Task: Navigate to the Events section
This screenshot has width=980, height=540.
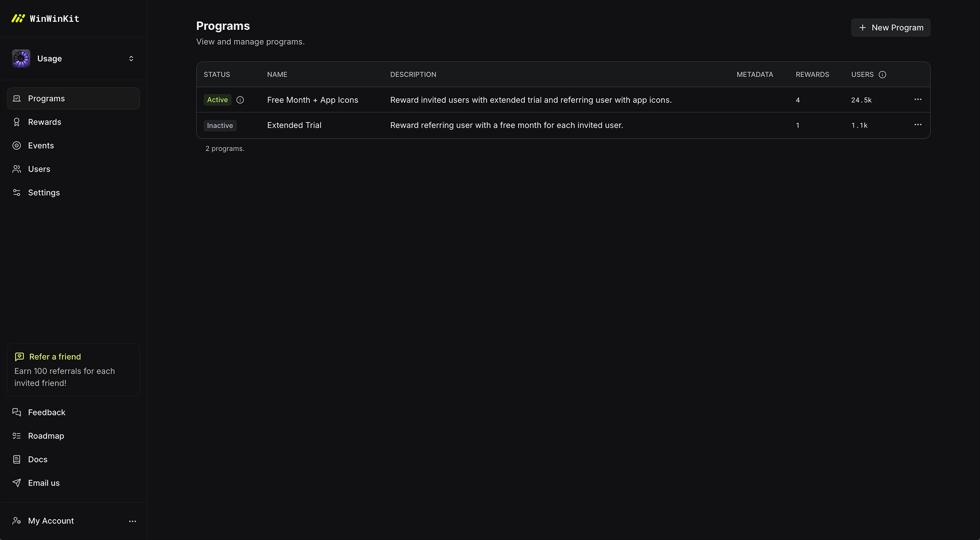Action: [41, 146]
